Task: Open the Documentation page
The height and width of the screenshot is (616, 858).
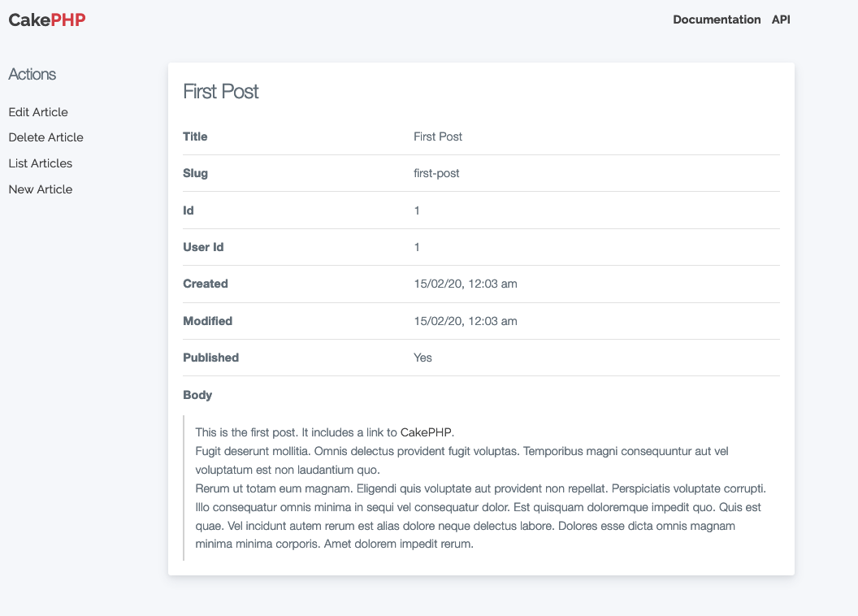Action: (717, 19)
